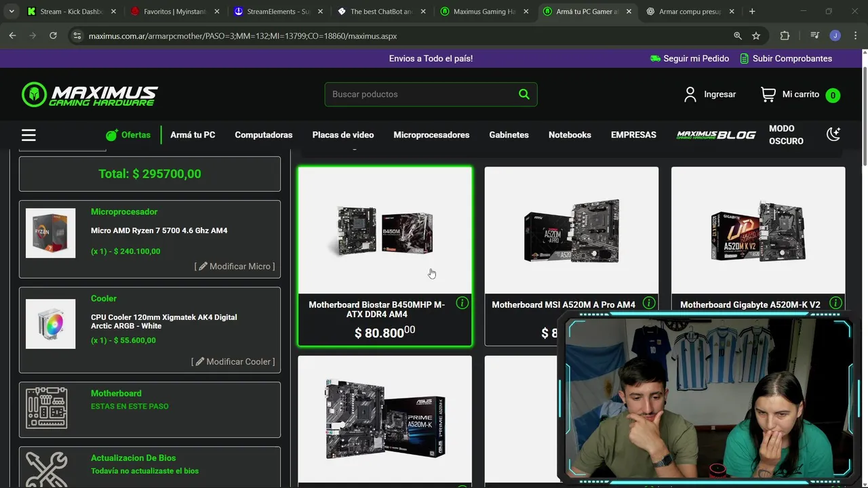Click the Chrome zoom magnifier icon
The height and width of the screenshot is (488, 868).
pyautogui.click(x=738, y=36)
